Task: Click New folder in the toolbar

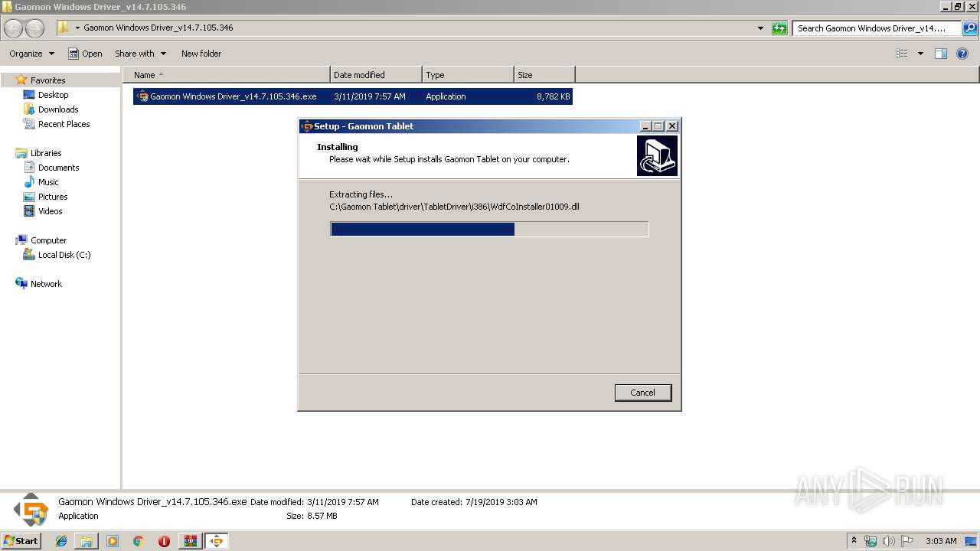Action: click(201, 54)
